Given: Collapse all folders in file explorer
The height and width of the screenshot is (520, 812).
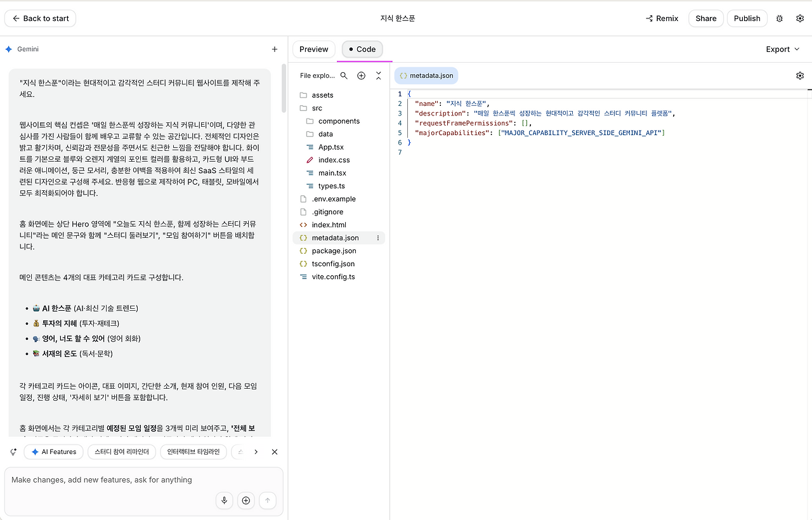Looking at the screenshot, I should pyautogui.click(x=379, y=75).
